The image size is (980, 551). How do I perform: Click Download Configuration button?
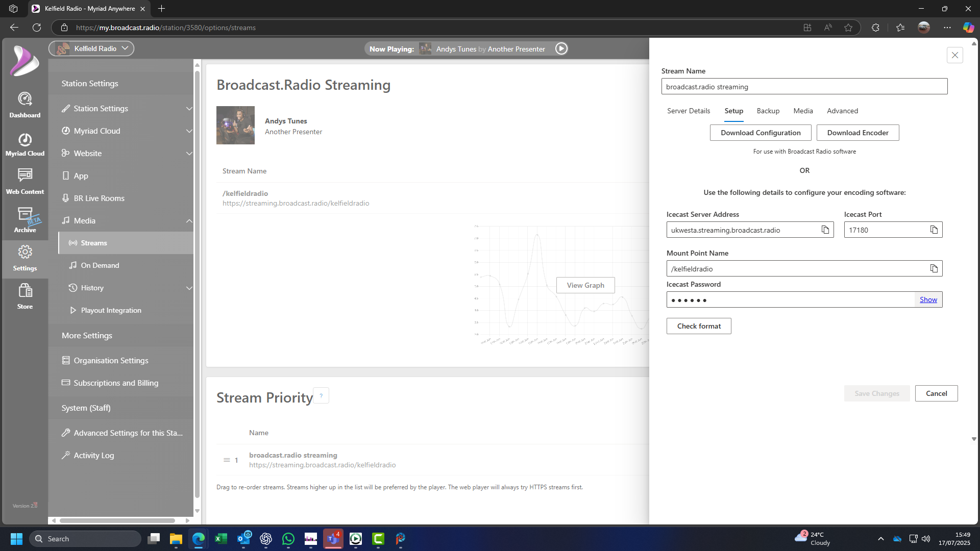coord(761,133)
